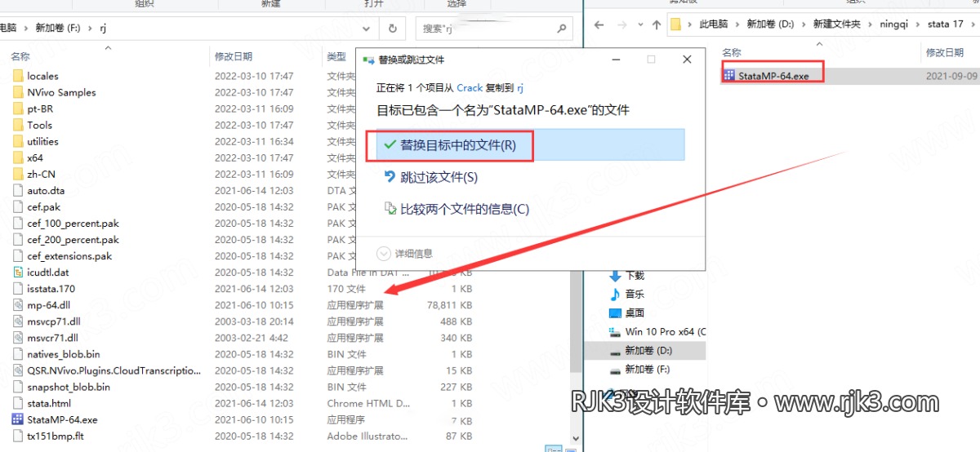Select mp-64.dll file icon
The height and width of the screenshot is (452, 980).
point(18,305)
